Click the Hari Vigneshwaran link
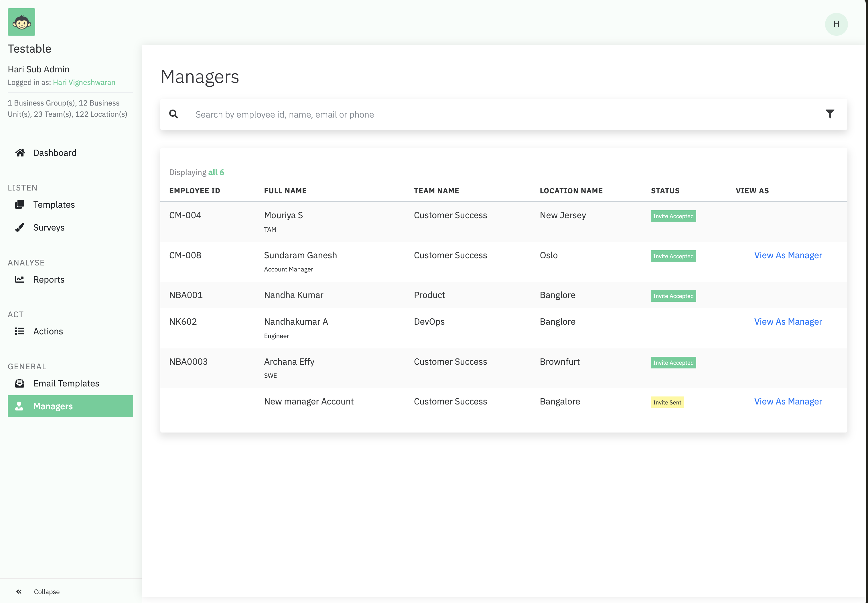The height and width of the screenshot is (603, 868). pyautogui.click(x=84, y=82)
